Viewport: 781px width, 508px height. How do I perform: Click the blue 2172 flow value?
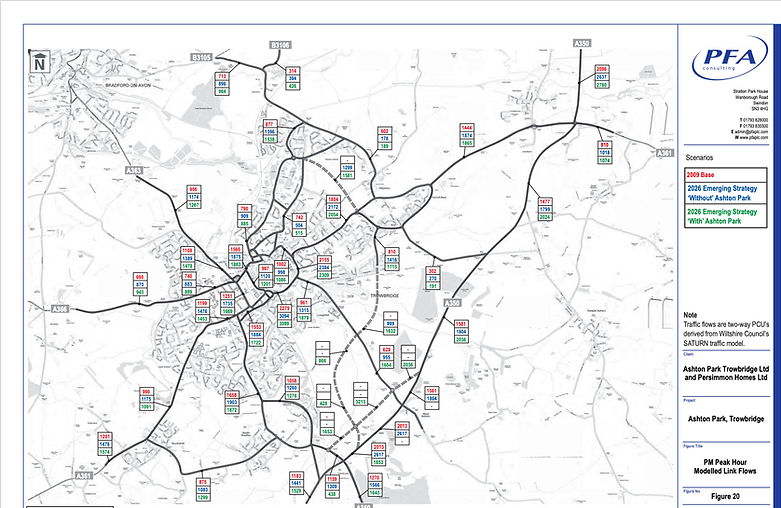coord(333,207)
